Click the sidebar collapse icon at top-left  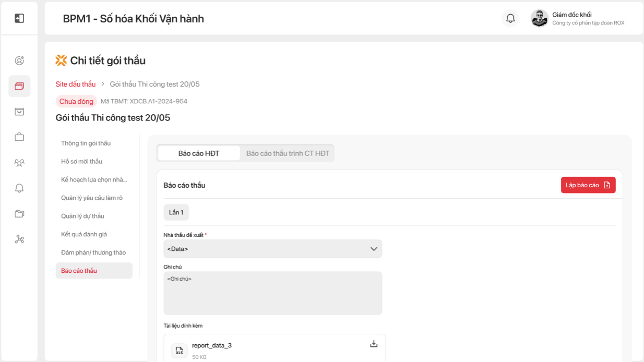click(x=19, y=18)
